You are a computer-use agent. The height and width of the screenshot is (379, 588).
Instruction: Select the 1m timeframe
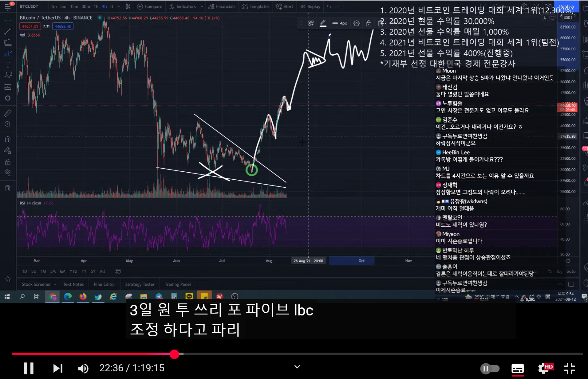click(54, 6)
